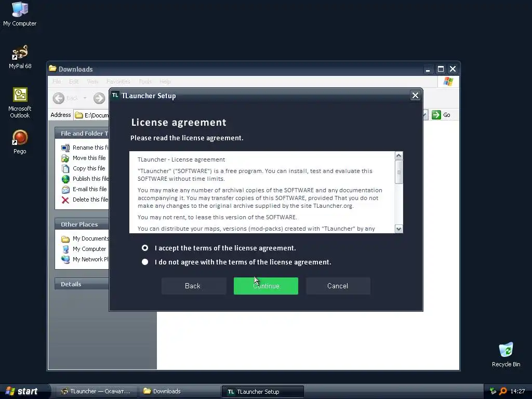Click license text scroll down arrow

tap(398, 229)
